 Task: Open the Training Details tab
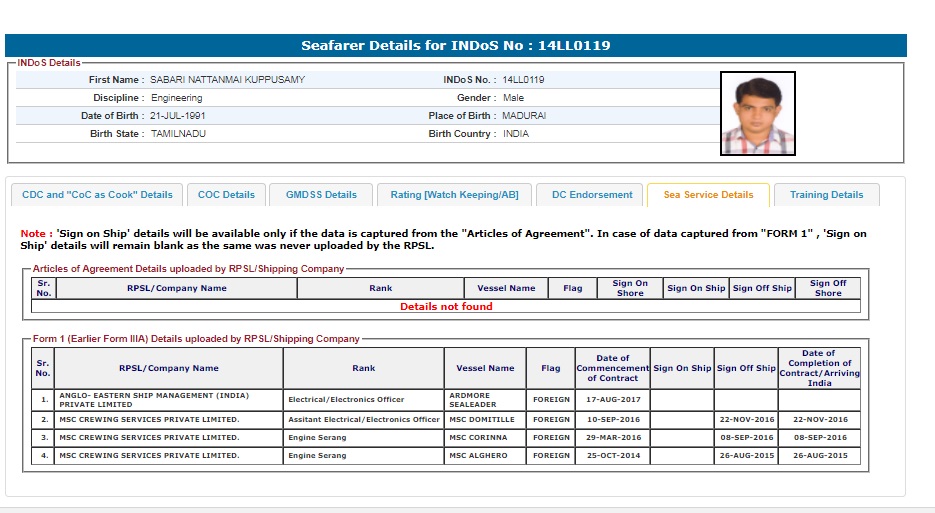coord(826,195)
